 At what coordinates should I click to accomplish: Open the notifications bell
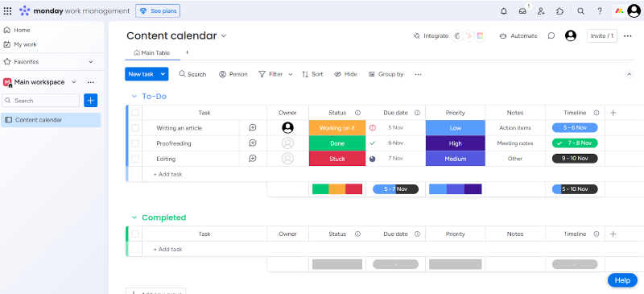tap(504, 11)
